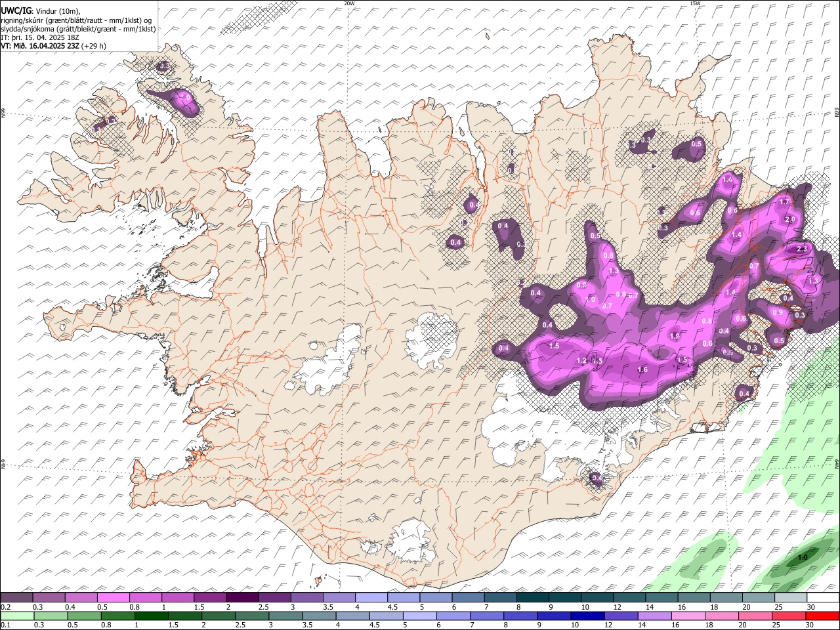Screen dimensions: 840x630
Task: Click the dark teal 8 swatch in upper legend
Action: coord(532,598)
